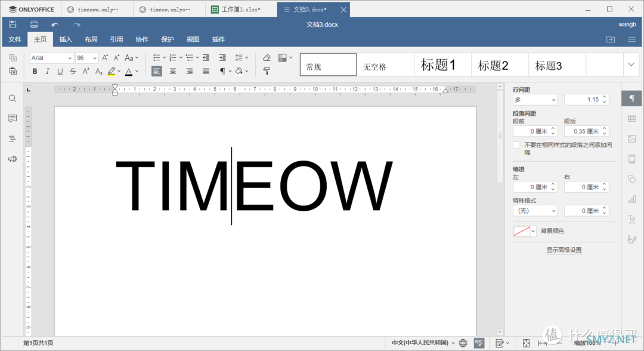Redo the last action

[x=77, y=24]
